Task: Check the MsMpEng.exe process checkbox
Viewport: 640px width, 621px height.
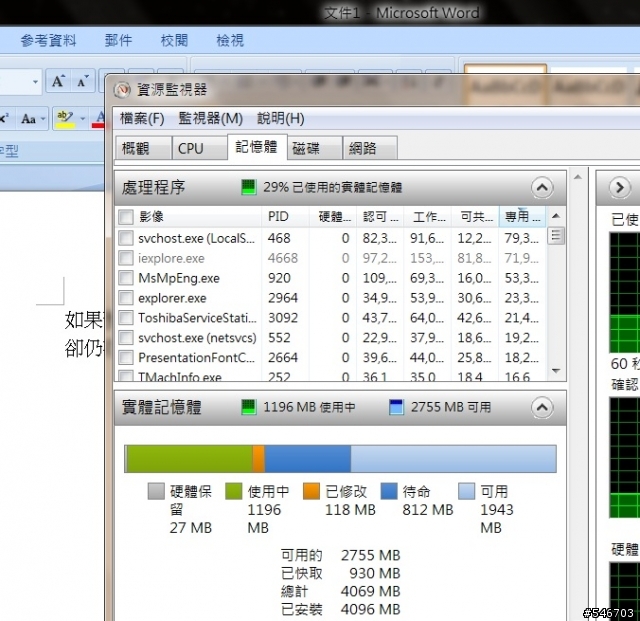Action: coord(126,278)
